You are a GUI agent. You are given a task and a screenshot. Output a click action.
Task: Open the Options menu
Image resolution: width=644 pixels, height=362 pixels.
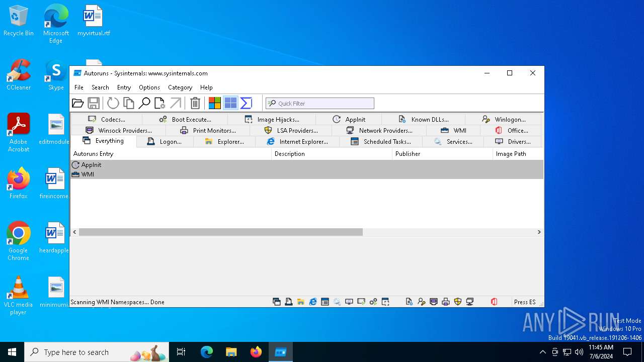149,87
